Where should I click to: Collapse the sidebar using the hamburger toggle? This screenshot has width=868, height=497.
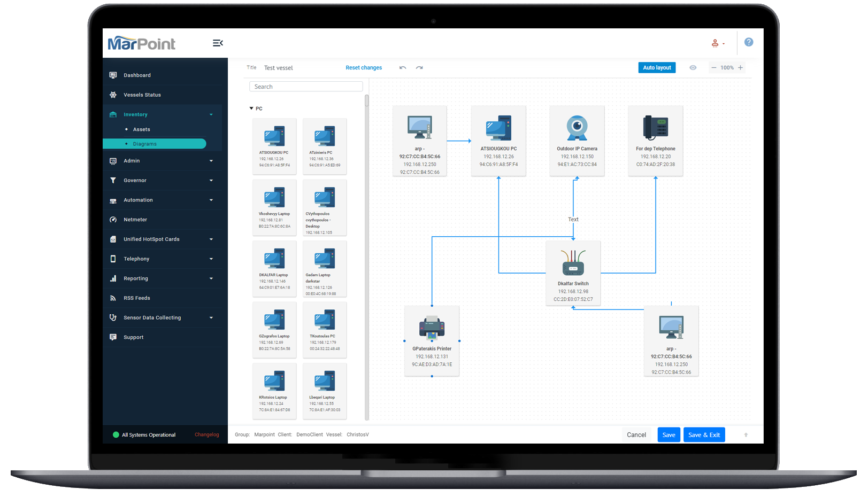click(x=218, y=43)
